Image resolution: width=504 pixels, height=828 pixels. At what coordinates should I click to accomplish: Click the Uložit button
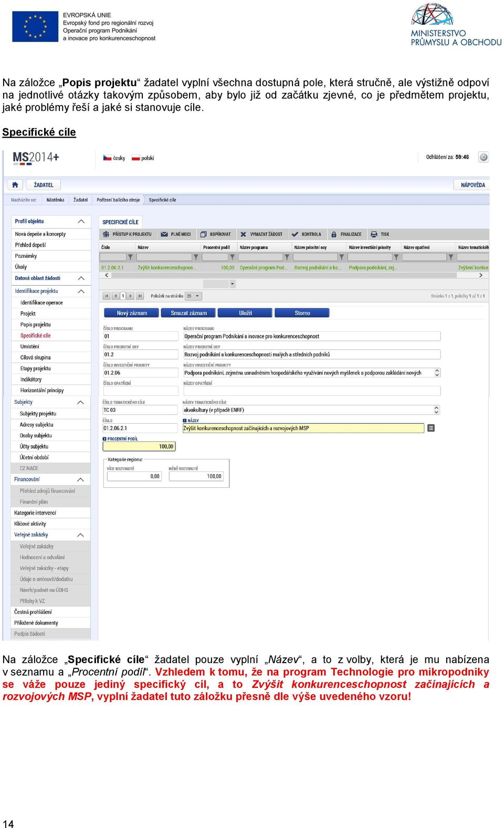pos(245,313)
